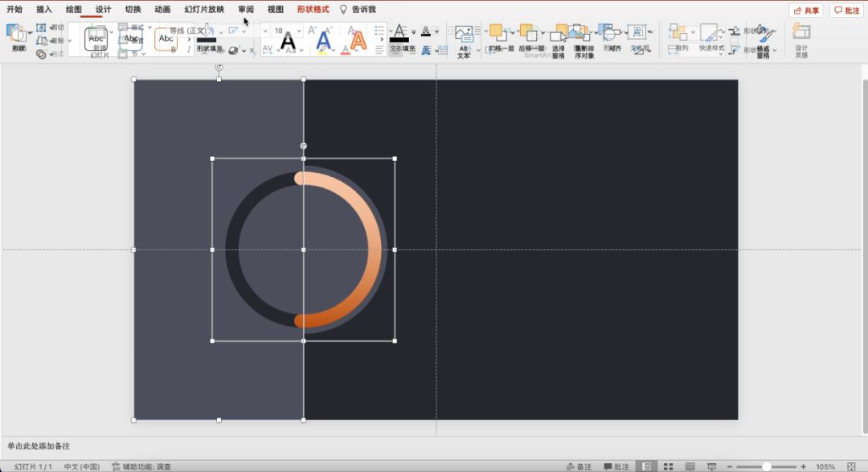Open the Alt 文本 alt text tool
The width and height of the screenshot is (868, 472).
pyautogui.click(x=464, y=40)
